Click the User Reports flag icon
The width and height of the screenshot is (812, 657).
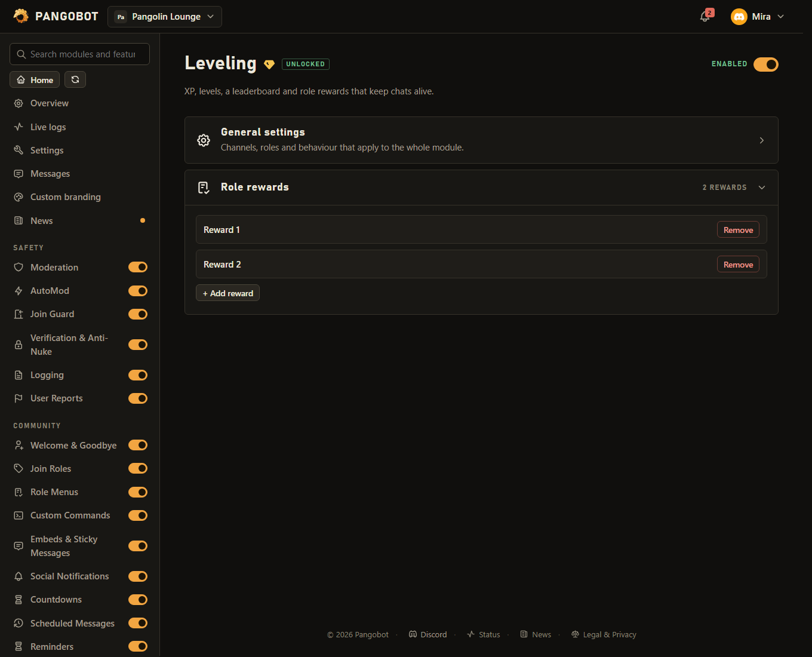[x=19, y=398]
